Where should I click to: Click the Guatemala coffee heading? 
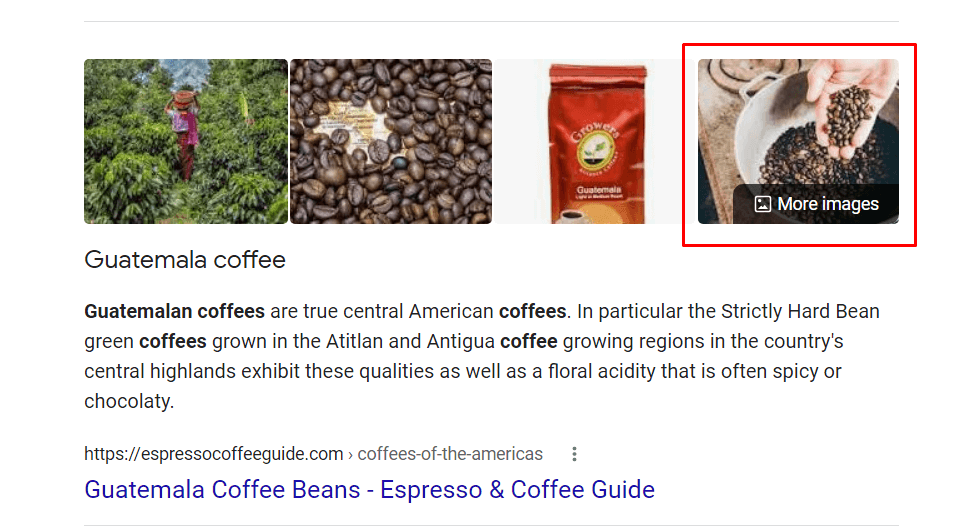click(185, 259)
